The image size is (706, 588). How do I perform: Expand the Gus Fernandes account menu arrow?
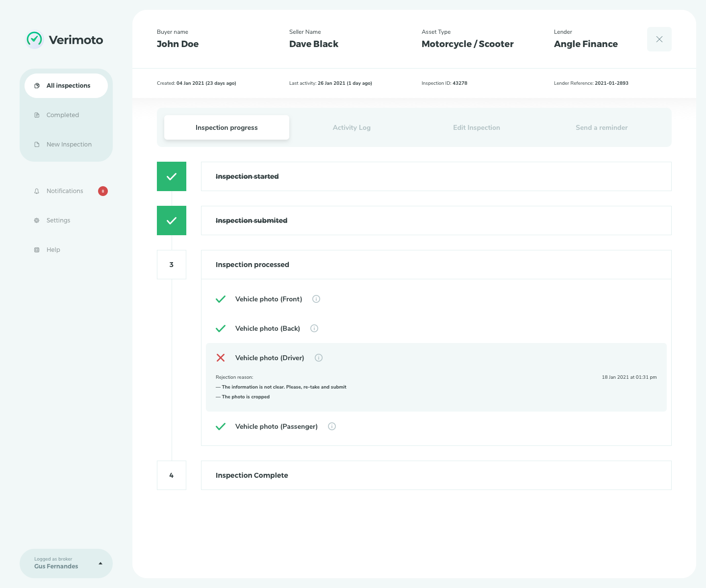[101, 563]
